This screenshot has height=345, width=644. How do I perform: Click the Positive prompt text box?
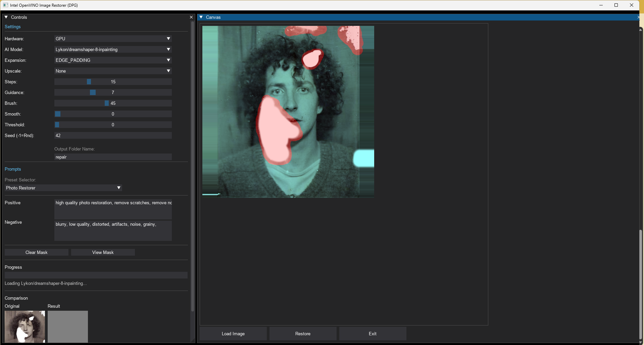point(113,209)
